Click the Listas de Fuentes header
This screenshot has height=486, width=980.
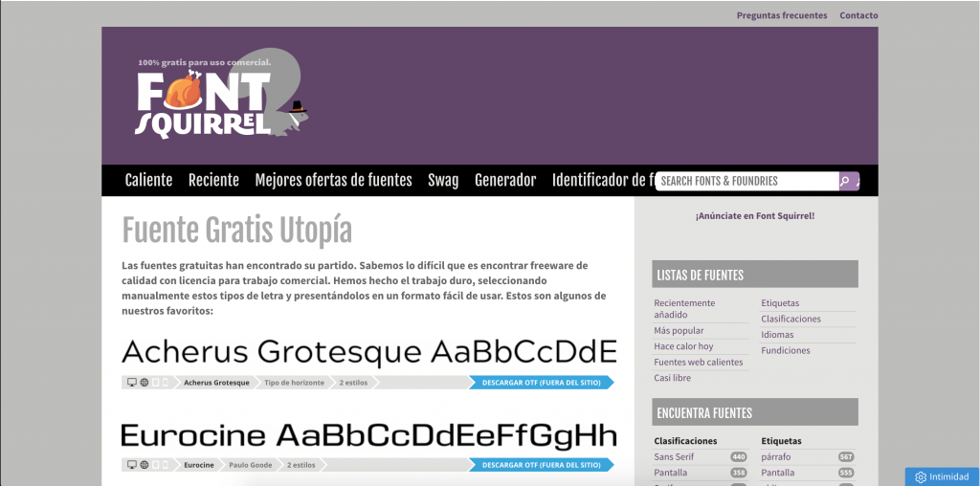pyautogui.click(x=755, y=275)
